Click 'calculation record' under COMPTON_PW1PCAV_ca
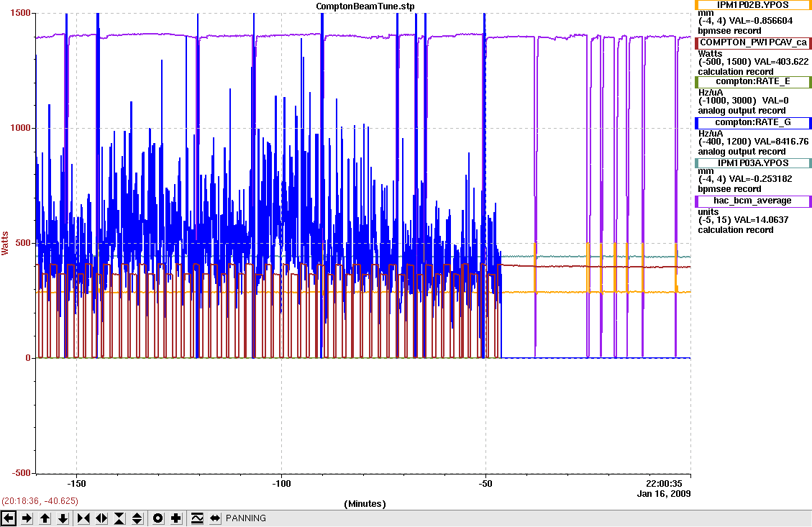This screenshot has height=527, width=812. click(735, 72)
